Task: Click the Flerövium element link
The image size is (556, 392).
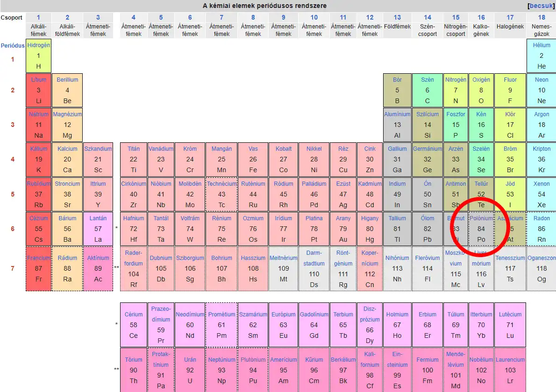Action: click(x=428, y=258)
